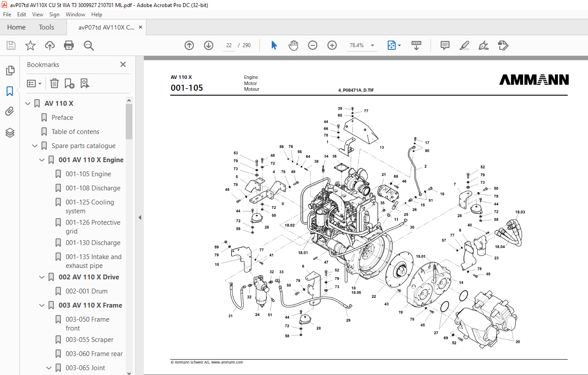588x375 pixels.
Task: Collapse the AV 110 X root bookmark
Action: point(28,104)
